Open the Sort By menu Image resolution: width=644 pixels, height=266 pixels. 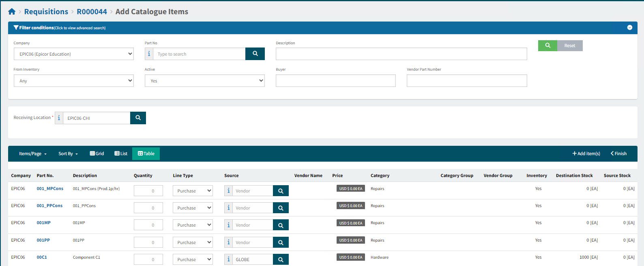click(x=68, y=154)
